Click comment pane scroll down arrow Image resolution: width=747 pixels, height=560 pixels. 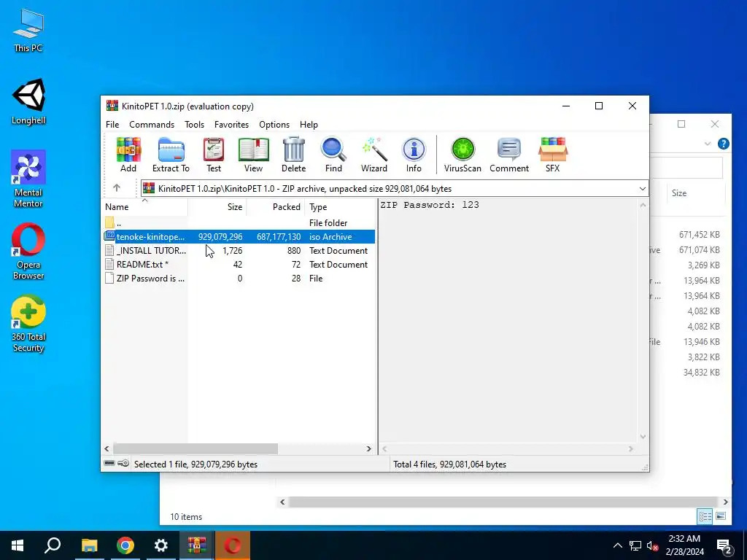(643, 436)
